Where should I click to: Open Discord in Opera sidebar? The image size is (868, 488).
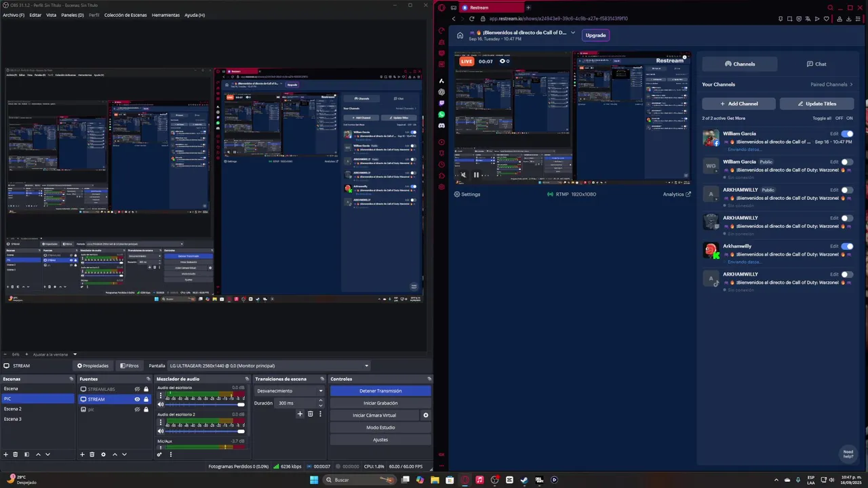(x=441, y=125)
